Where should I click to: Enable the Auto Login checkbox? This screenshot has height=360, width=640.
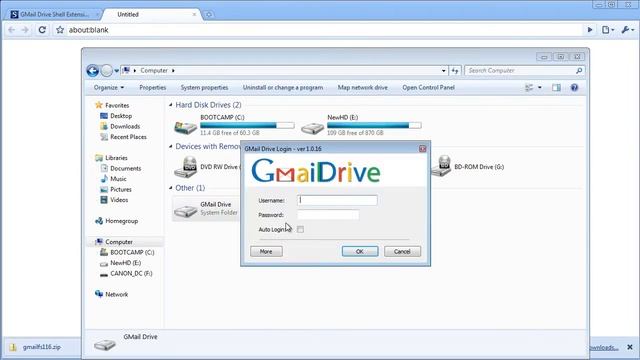300,229
